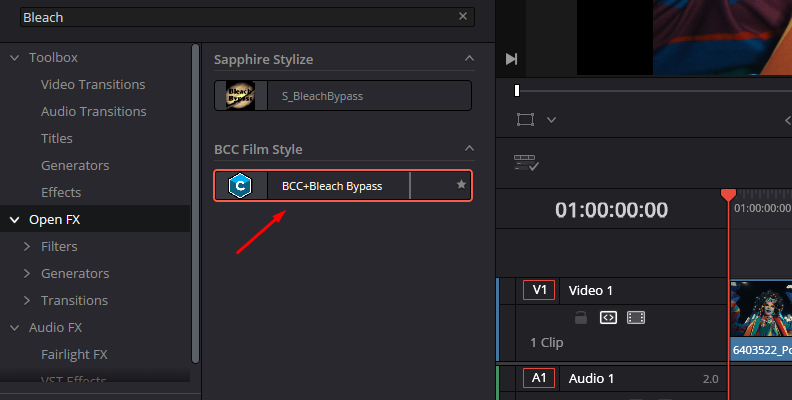Click the viewer jog scrubber handle
The width and height of the screenshot is (792, 400).
point(517,90)
